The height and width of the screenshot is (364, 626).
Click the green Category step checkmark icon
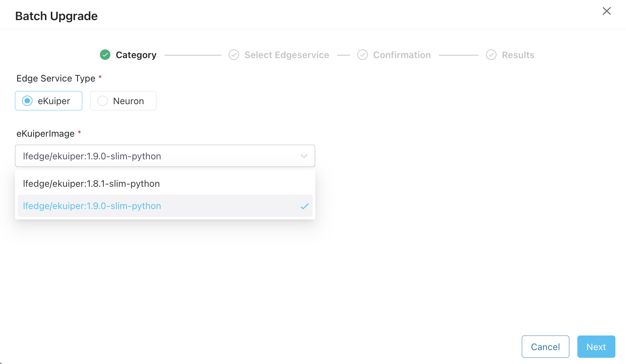[105, 54]
